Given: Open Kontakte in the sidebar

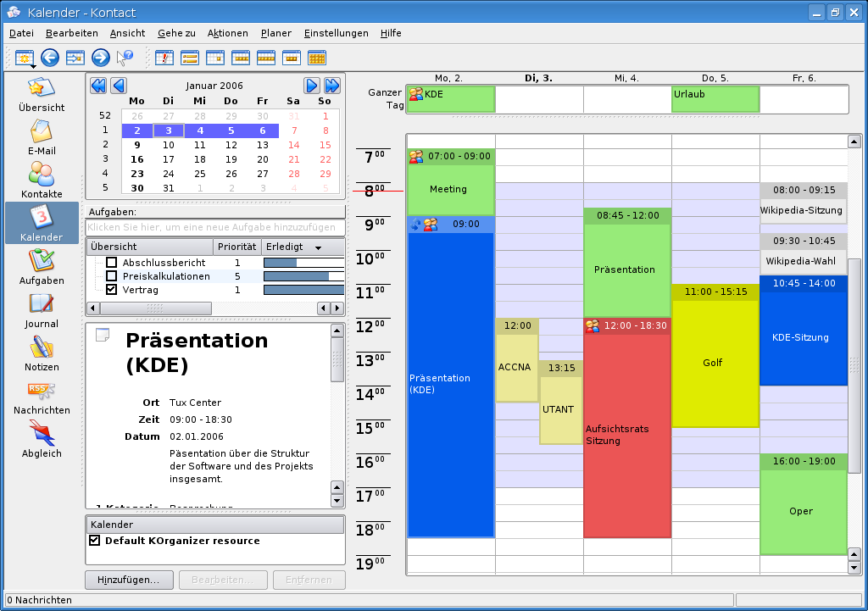Looking at the screenshot, I should [x=42, y=181].
